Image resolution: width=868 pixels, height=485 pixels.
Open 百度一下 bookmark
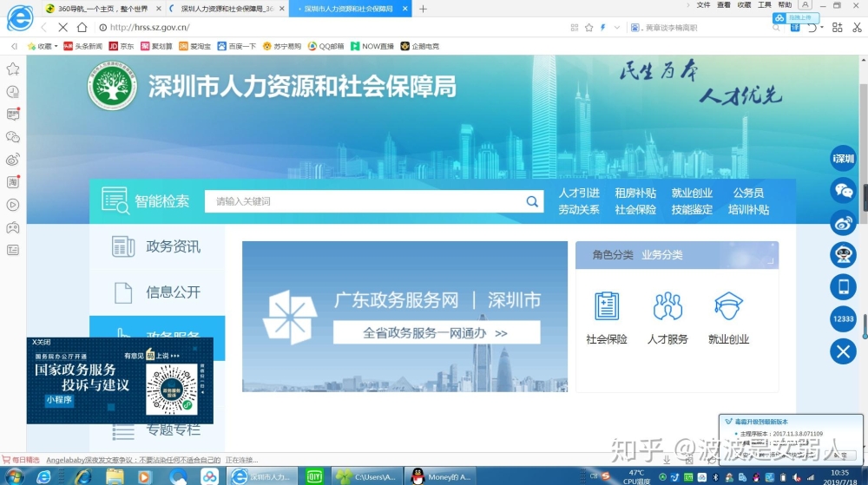click(x=236, y=47)
